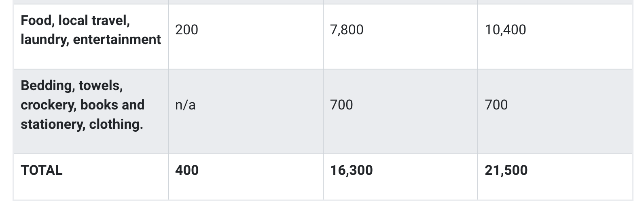The height and width of the screenshot is (206, 644).
Task: Click the word "stationery,"
Action: 53,124
